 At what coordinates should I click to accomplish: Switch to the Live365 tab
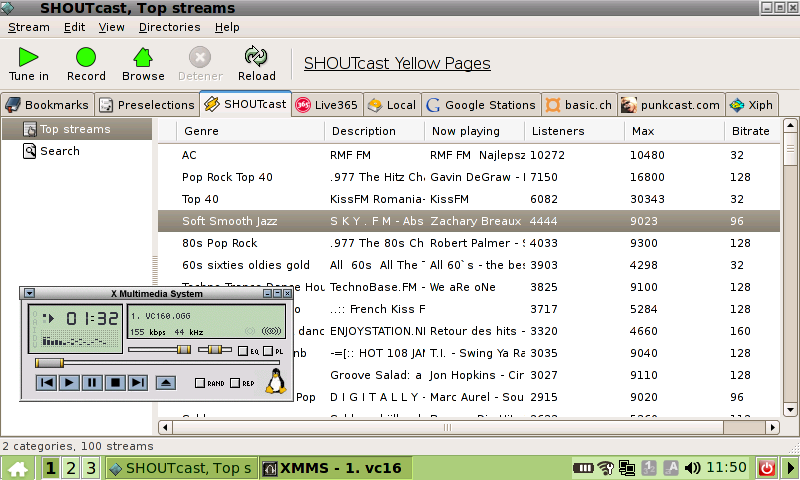pos(327,105)
